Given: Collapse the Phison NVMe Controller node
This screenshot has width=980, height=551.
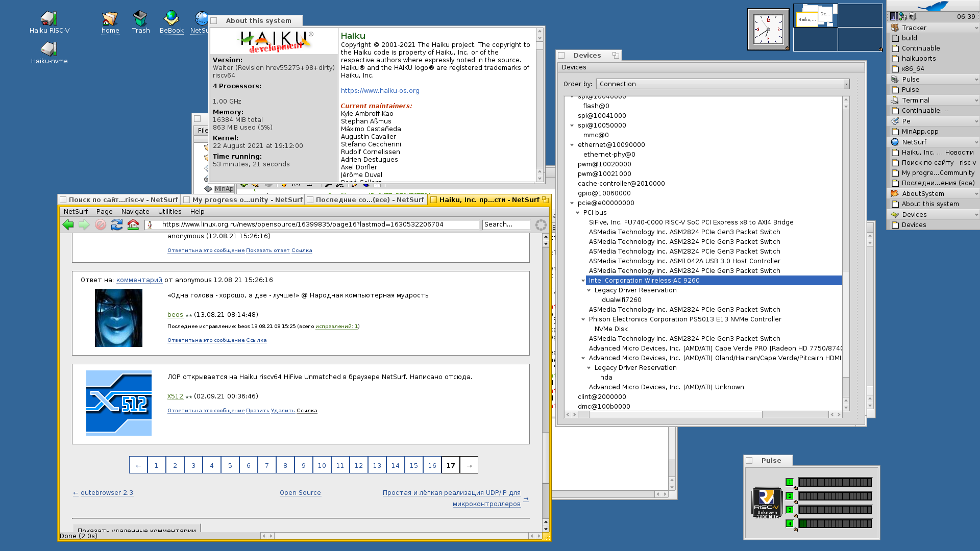Looking at the screenshot, I should point(583,319).
